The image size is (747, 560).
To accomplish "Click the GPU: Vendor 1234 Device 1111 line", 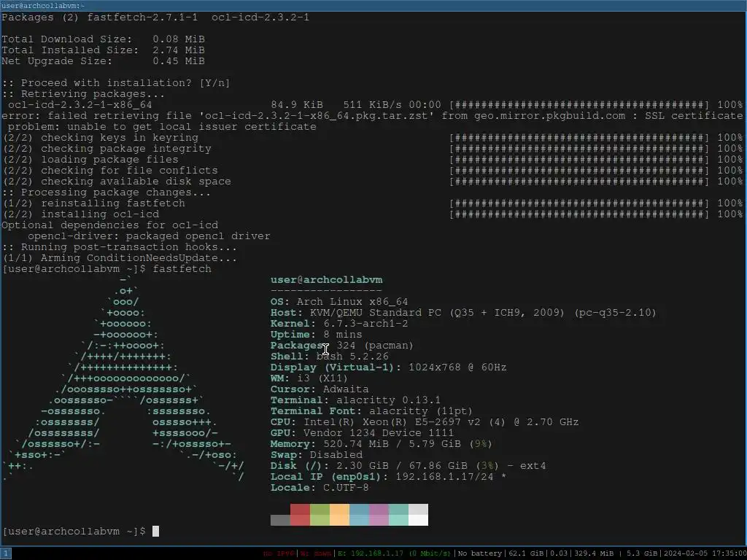I will 362,433.
